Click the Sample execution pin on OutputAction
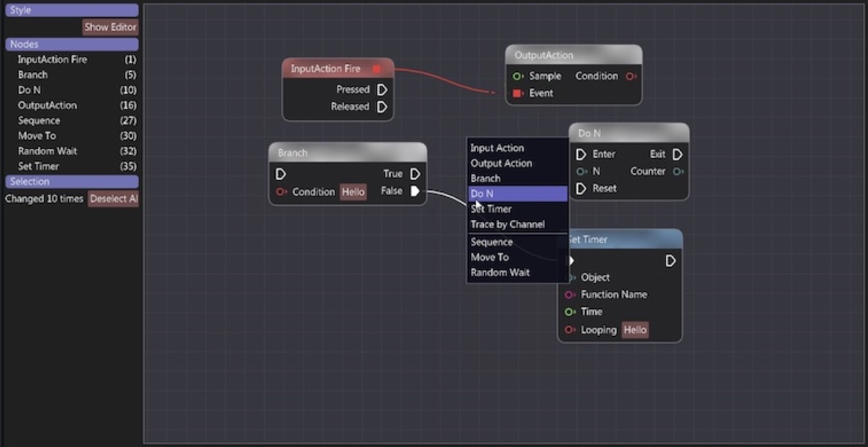Image resolution: width=868 pixels, height=447 pixels. pyautogui.click(x=516, y=75)
